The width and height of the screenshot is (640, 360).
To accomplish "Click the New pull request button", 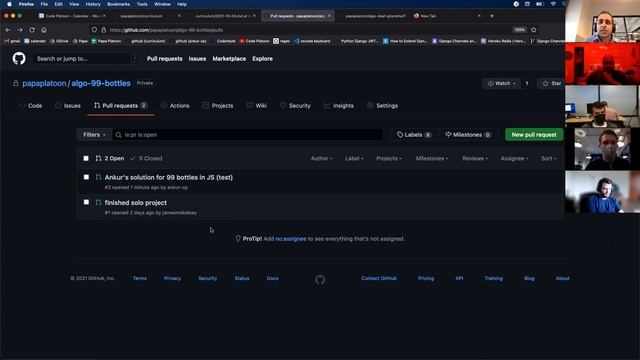I will click(x=534, y=135).
